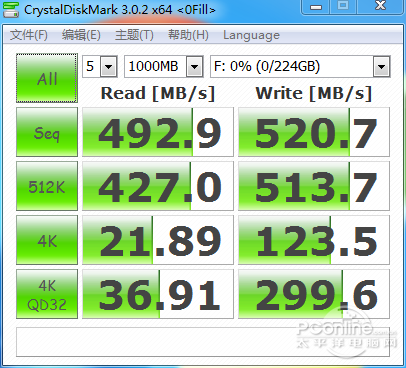Screen dimensions: 406x368
Task: Maximize the CrystalDiskMark window
Action: click(343, 7)
